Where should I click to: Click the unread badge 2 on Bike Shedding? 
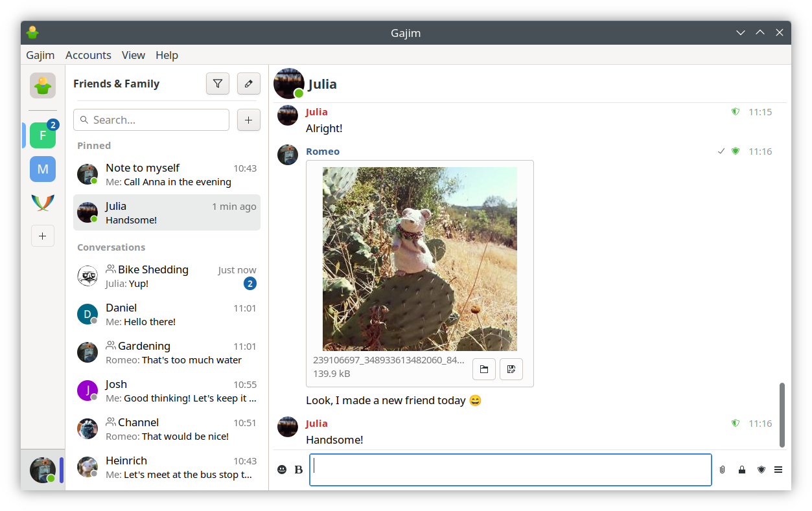(249, 283)
